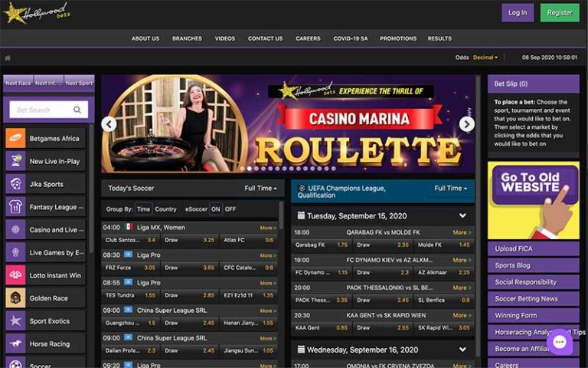Open New Live In-Play icon

point(16,161)
